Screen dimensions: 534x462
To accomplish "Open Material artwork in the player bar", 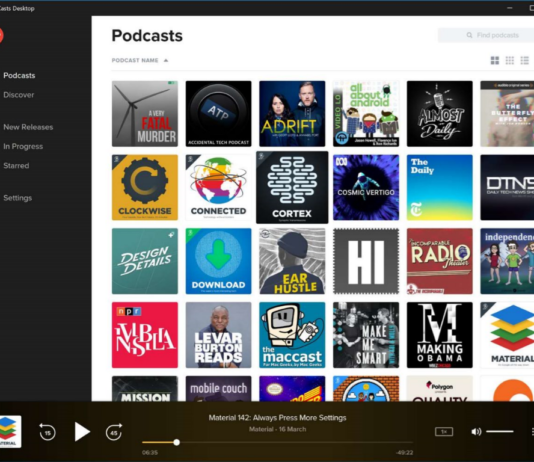I will click(x=10, y=431).
